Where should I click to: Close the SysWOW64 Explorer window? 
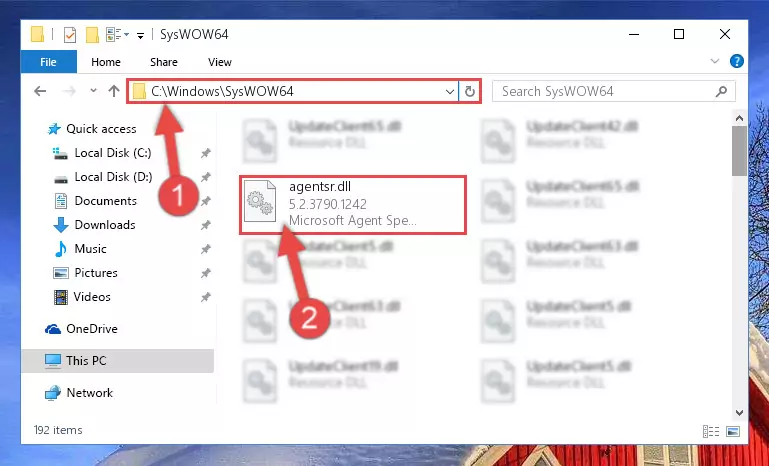725,34
